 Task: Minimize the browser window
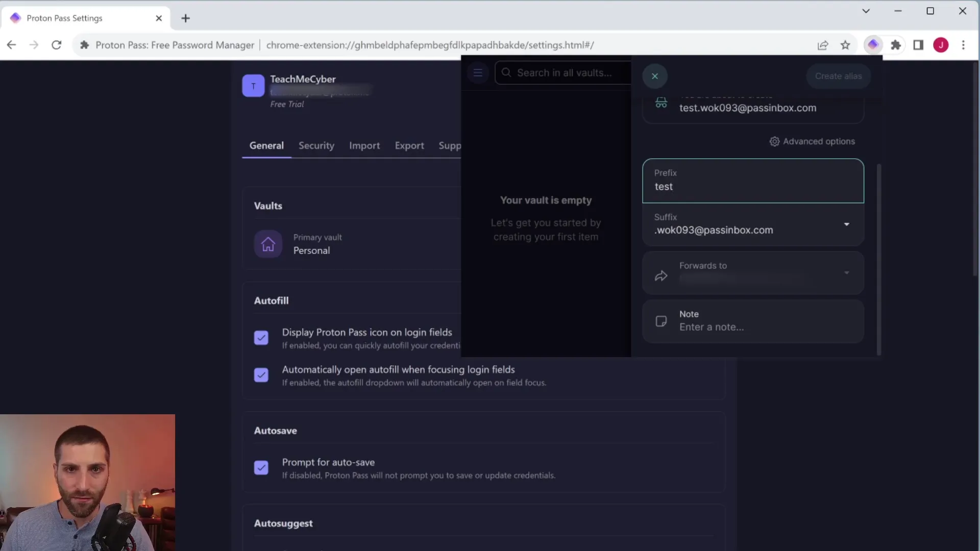tap(898, 11)
